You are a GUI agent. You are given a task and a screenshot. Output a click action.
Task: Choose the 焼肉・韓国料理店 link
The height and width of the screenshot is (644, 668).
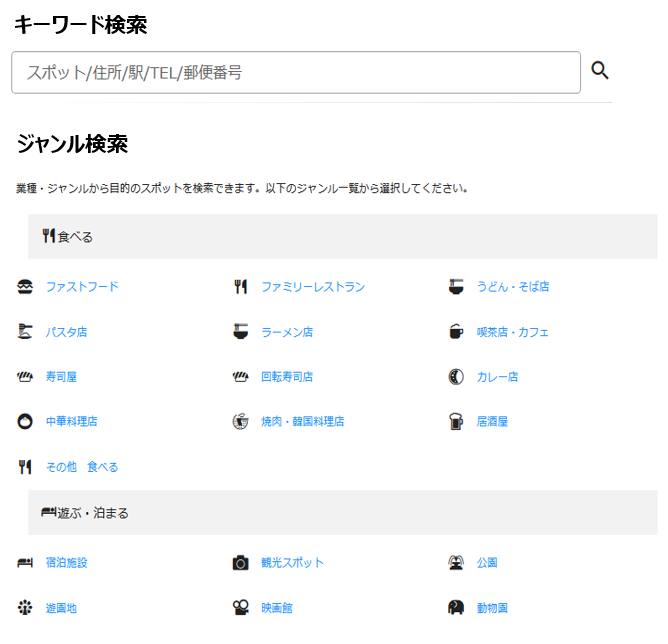click(302, 422)
